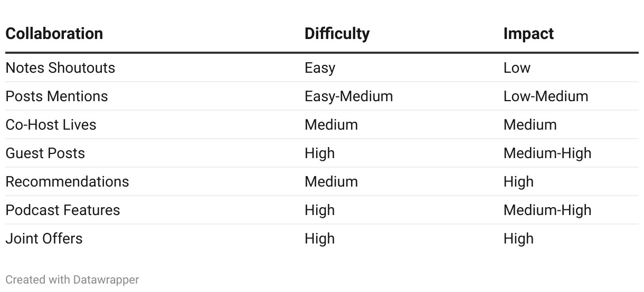Open the Created with Datawrapper link

(72, 280)
